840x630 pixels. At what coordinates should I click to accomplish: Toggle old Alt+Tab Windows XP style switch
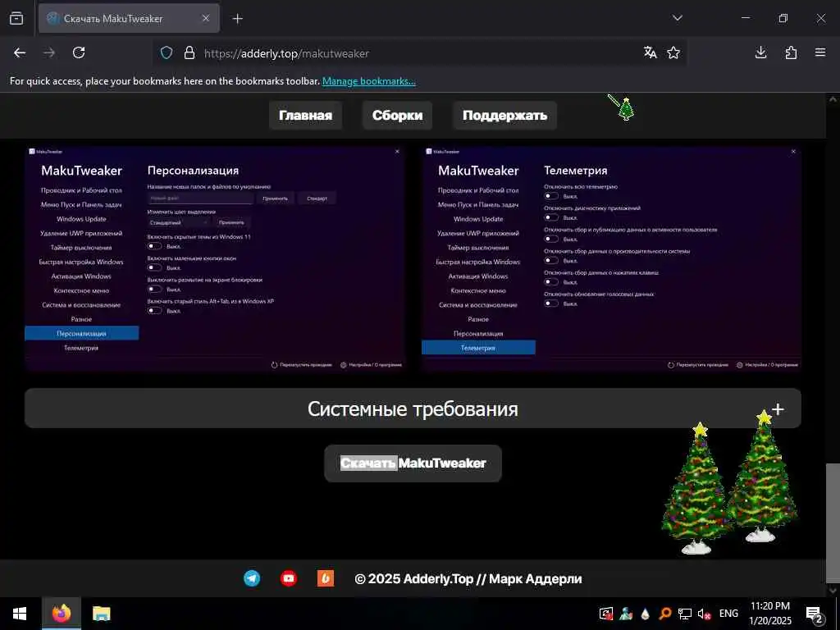155,311
